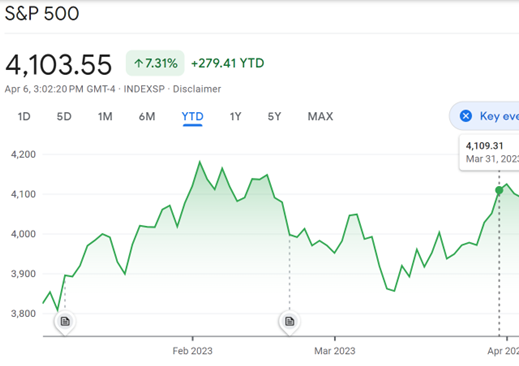Open the news event marker before March

coord(289,321)
